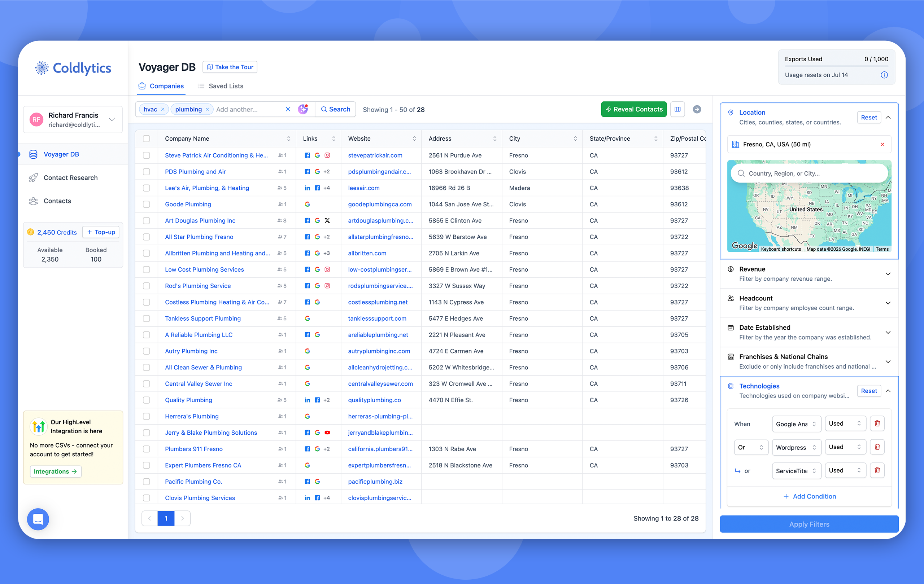
Task: Select the Quality Plumbing row checkbox
Action: click(147, 400)
